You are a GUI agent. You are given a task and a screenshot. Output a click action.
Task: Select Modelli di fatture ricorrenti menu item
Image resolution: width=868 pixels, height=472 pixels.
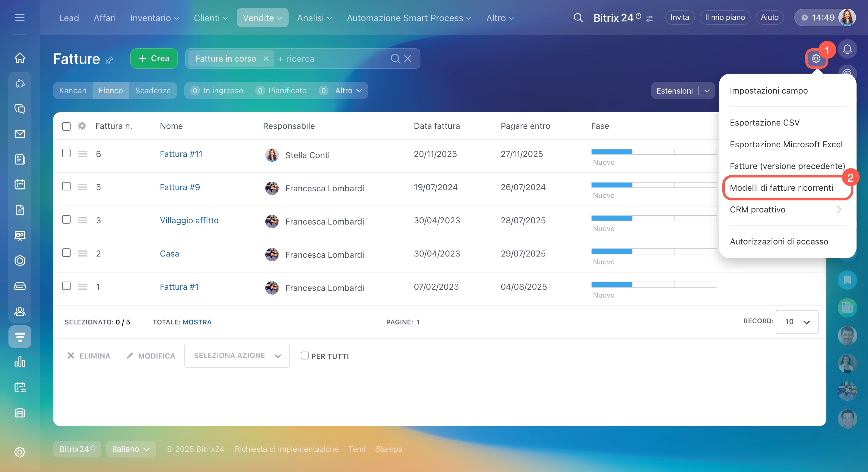[781, 188]
